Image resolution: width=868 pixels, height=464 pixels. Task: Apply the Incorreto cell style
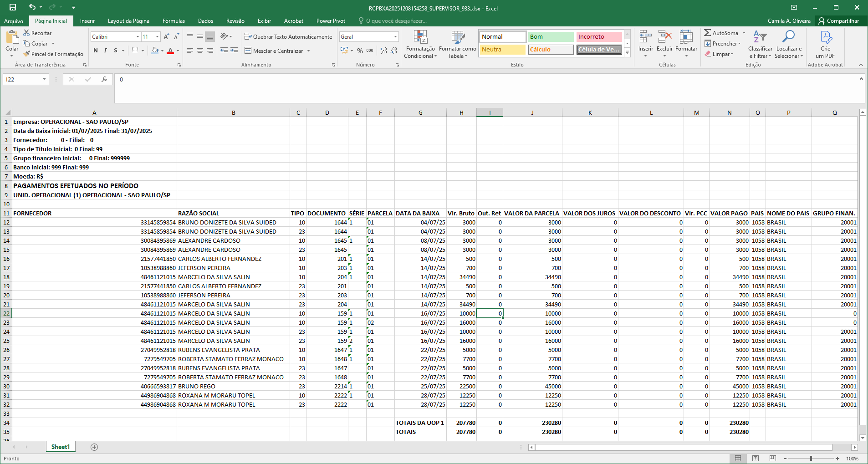(x=598, y=36)
